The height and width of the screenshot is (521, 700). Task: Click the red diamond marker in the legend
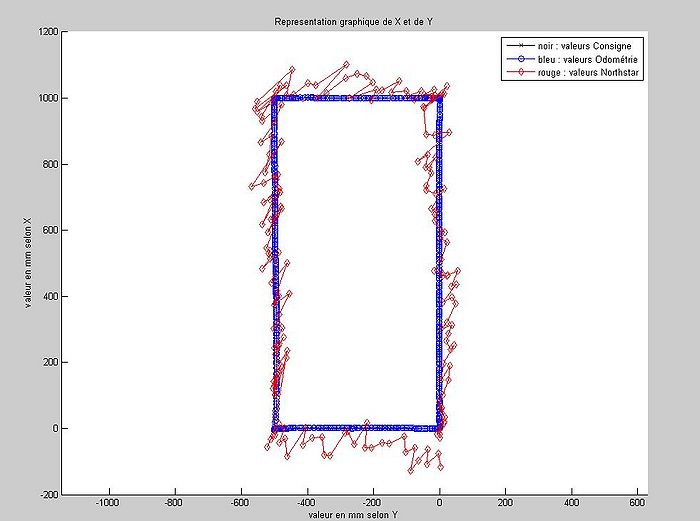[x=518, y=71]
